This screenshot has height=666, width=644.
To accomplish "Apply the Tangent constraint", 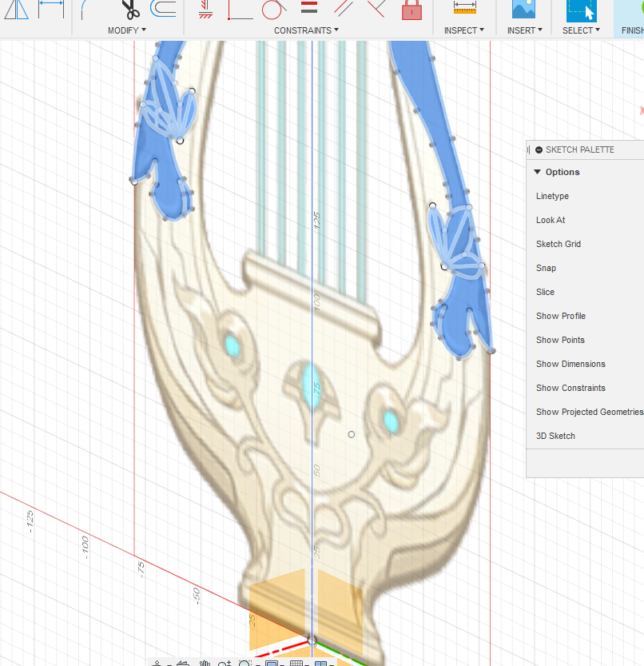I will tap(274, 10).
